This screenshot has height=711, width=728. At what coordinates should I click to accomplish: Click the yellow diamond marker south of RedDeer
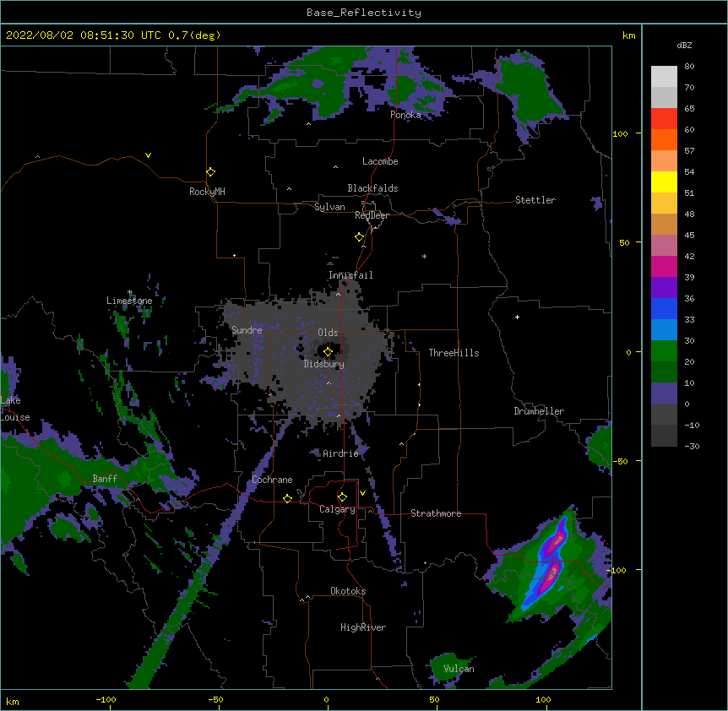tap(360, 237)
